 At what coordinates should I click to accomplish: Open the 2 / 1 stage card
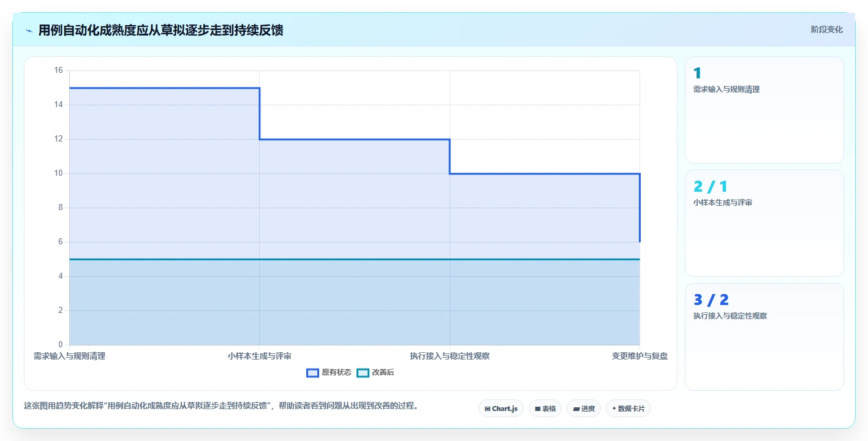click(764, 223)
